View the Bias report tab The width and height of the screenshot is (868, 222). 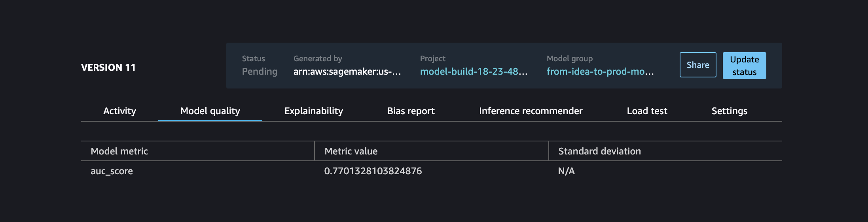pyautogui.click(x=411, y=111)
